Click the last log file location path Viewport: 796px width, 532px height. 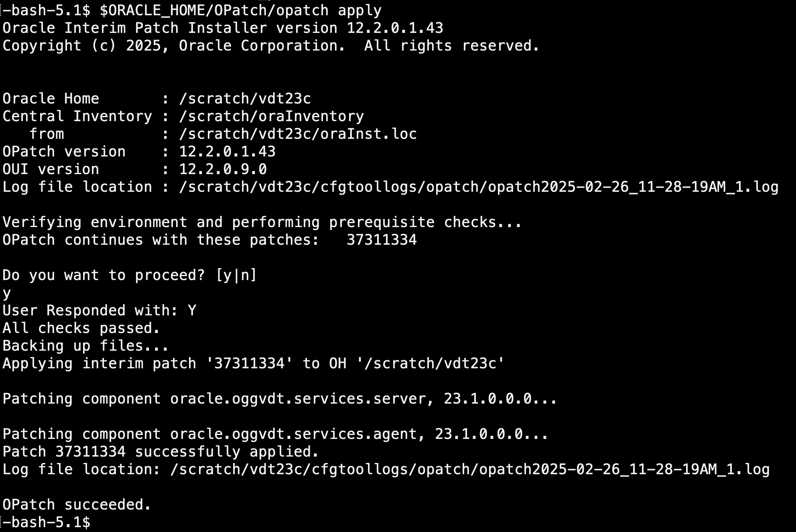[x=469, y=469]
